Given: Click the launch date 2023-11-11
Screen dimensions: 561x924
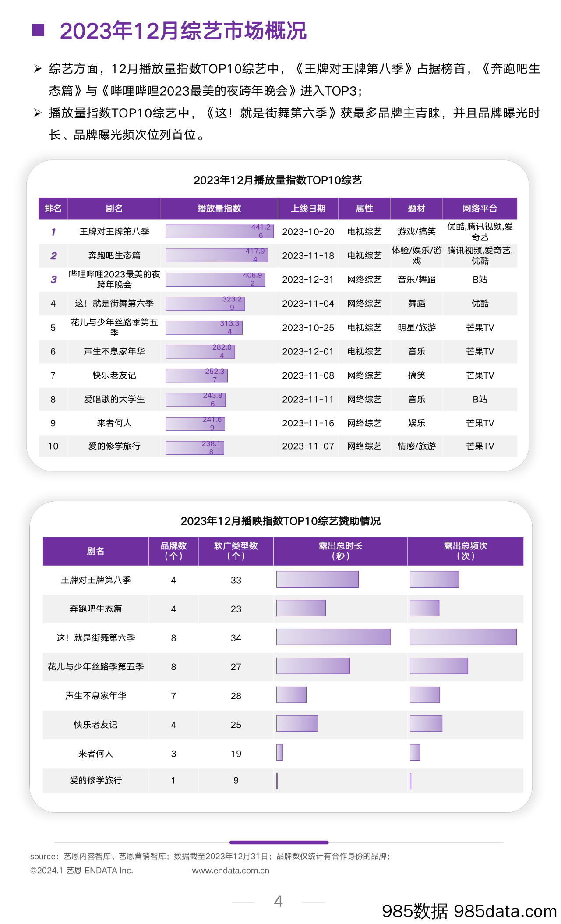Looking at the screenshot, I should coord(308,399).
